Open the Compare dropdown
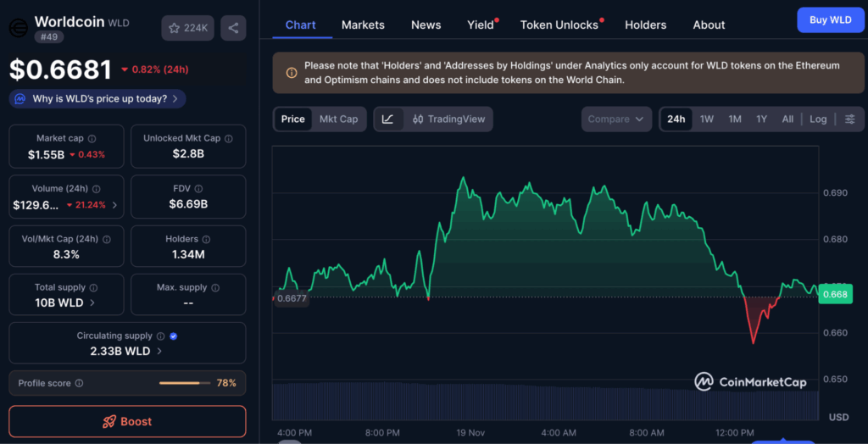The width and height of the screenshot is (868, 444). point(616,119)
